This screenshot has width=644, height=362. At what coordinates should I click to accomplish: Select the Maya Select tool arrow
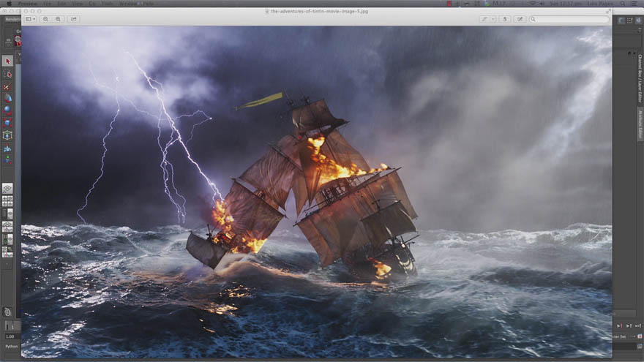pyautogui.click(x=7, y=61)
